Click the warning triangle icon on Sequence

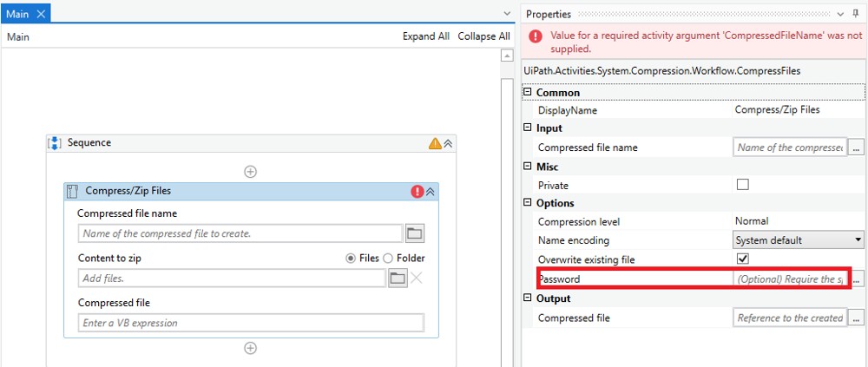[x=435, y=143]
